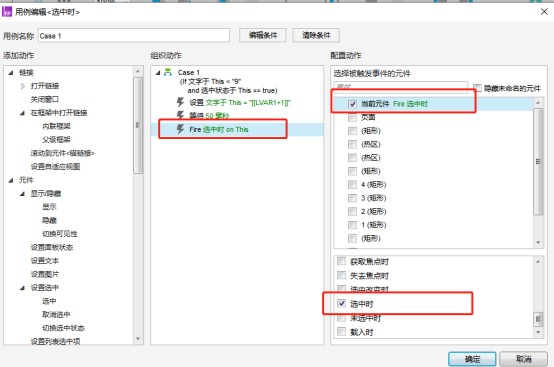Click up arrow of 添加动作 scrollbar
This screenshot has height=367, width=554.
(138, 72)
